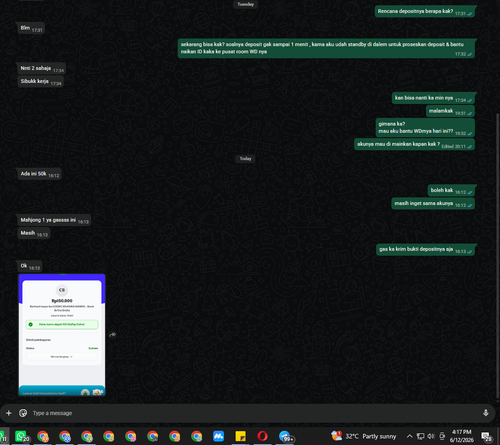500x445 pixels.
Task: Select message 'kan bisa nanti ka min nya'
Action: point(433,98)
